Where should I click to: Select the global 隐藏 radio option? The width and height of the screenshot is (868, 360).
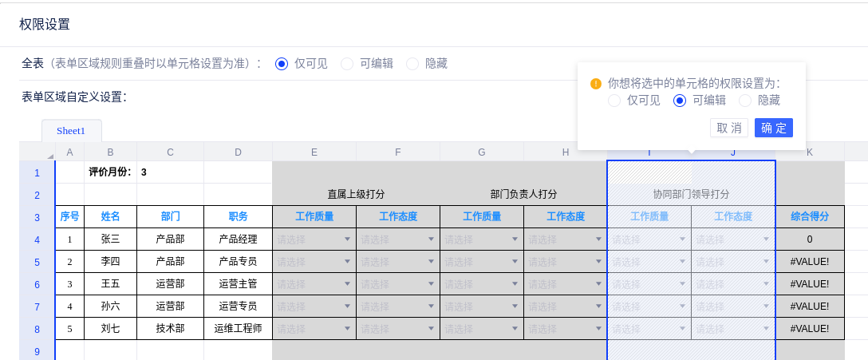coord(412,64)
